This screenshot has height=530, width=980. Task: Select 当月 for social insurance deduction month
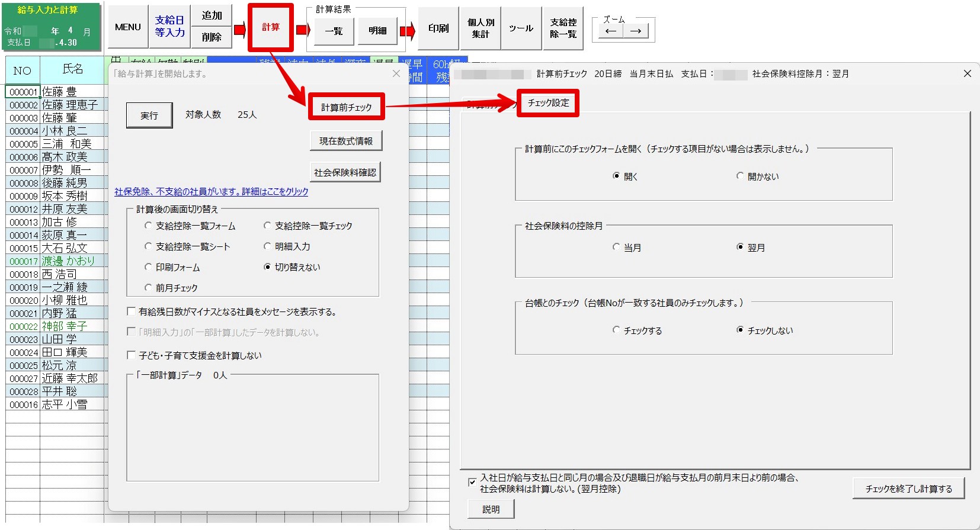pos(616,248)
